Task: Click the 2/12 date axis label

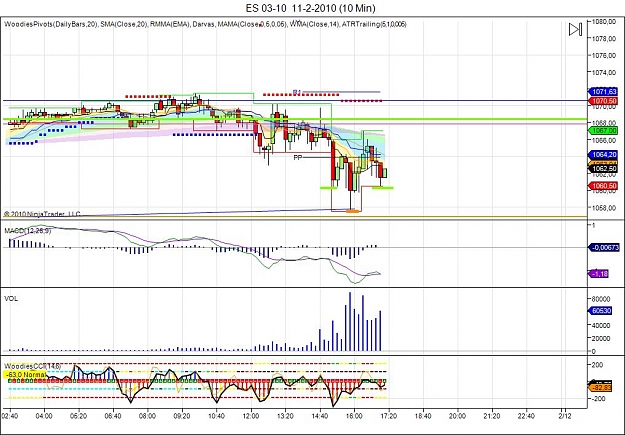Action: (x=565, y=416)
